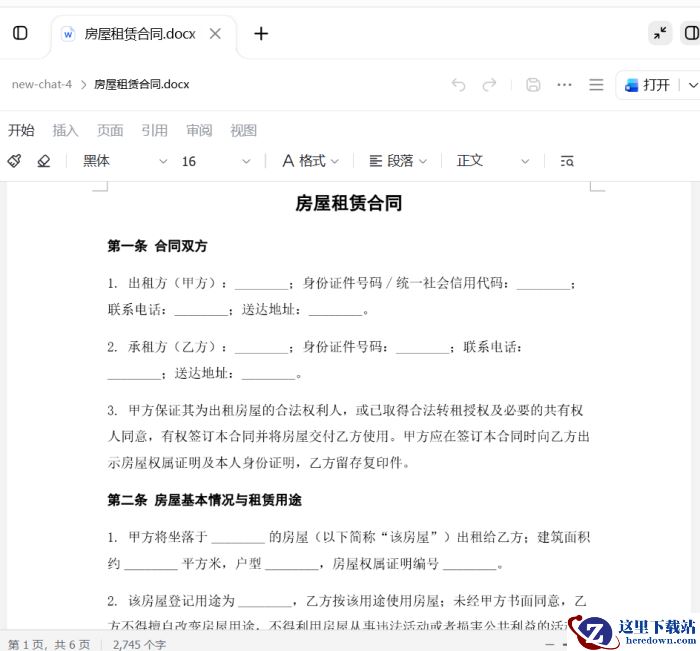
Task: Go to new-chat-4 breadcrumb
Action: point(42,84)
